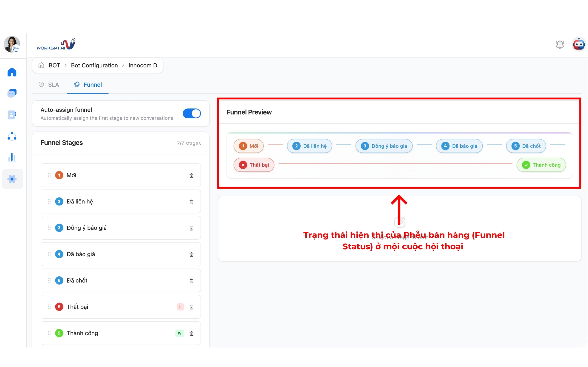The image size is (588, 367).
Task: Delete the Đã báo giá stage
Action: [x=191, y=254]
